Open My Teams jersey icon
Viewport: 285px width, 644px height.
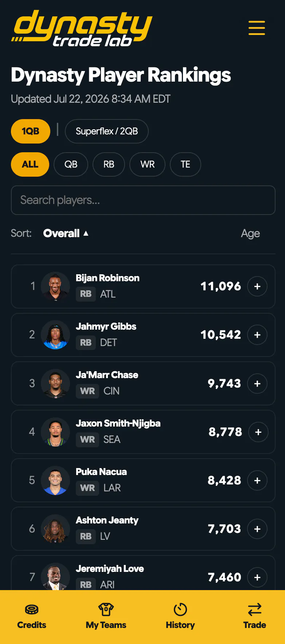coord(106,609)
